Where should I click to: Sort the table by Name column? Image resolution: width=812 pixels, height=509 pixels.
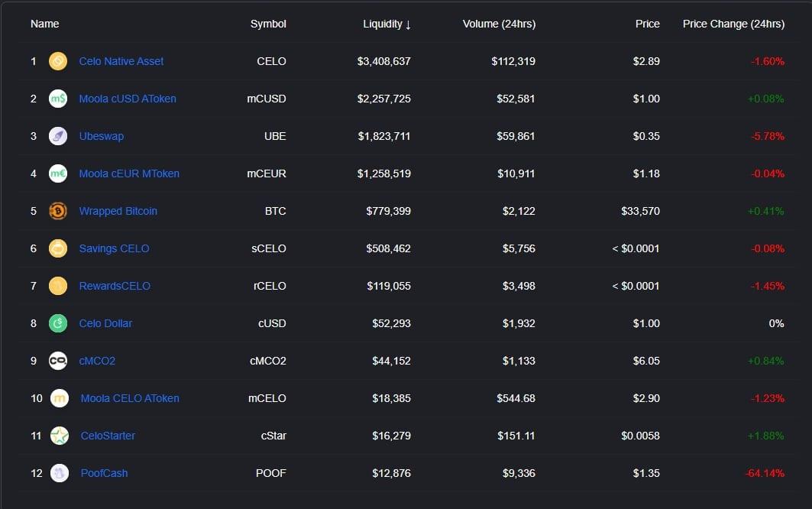[44, 24]
